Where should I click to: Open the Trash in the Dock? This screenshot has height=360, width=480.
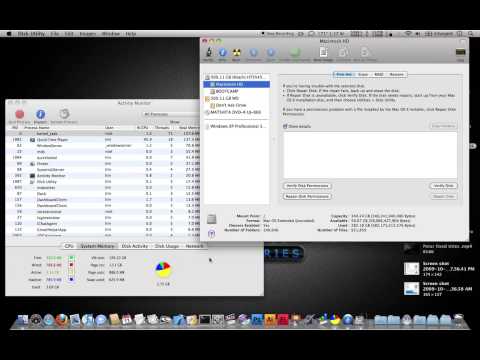tap(459, 320)
